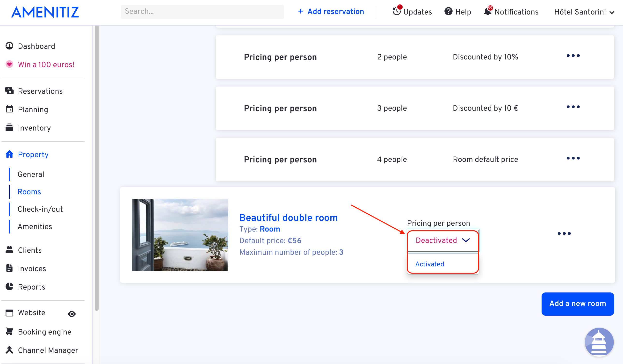Open Beautiful double room link

[x=288, y=218]
